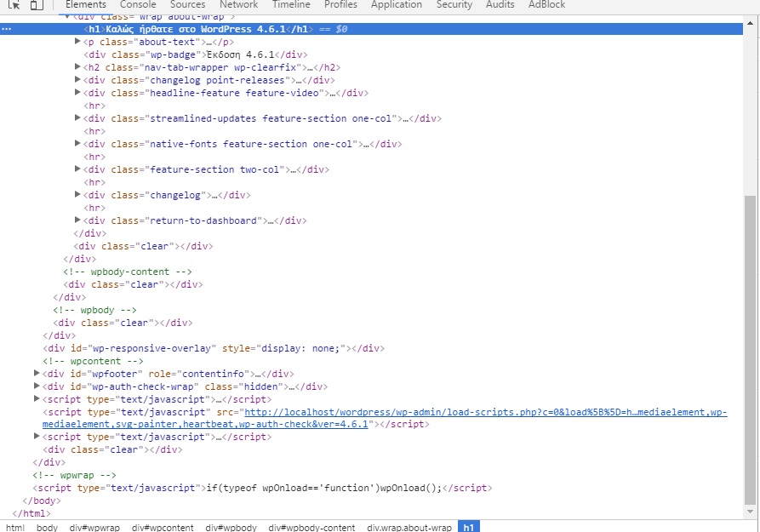Expand the feature-section two-col div

coord(77,169)
